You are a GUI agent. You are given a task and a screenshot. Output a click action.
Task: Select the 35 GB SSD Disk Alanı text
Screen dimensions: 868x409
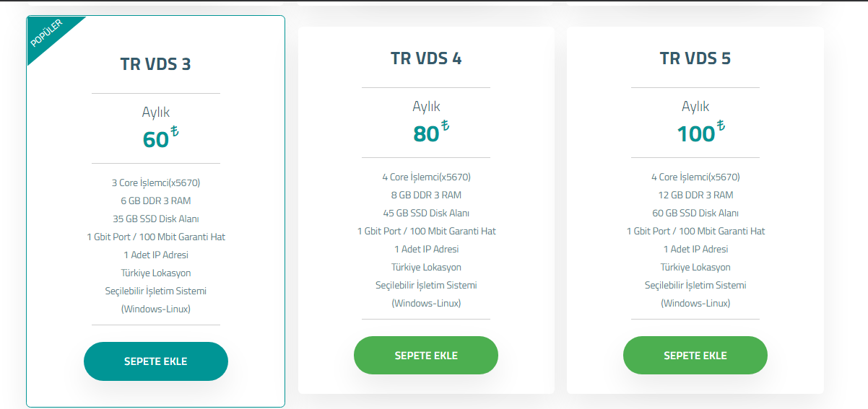(155, 219)
